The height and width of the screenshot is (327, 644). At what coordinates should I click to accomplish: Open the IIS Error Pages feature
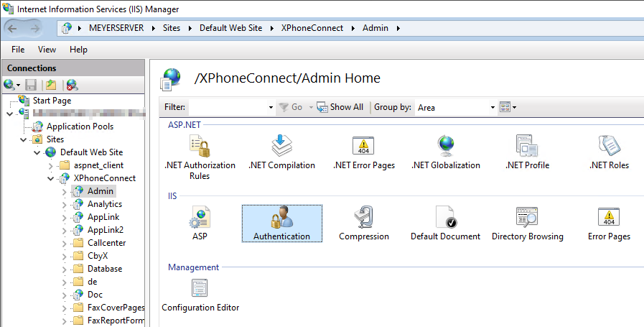click(x=609, y=224)
